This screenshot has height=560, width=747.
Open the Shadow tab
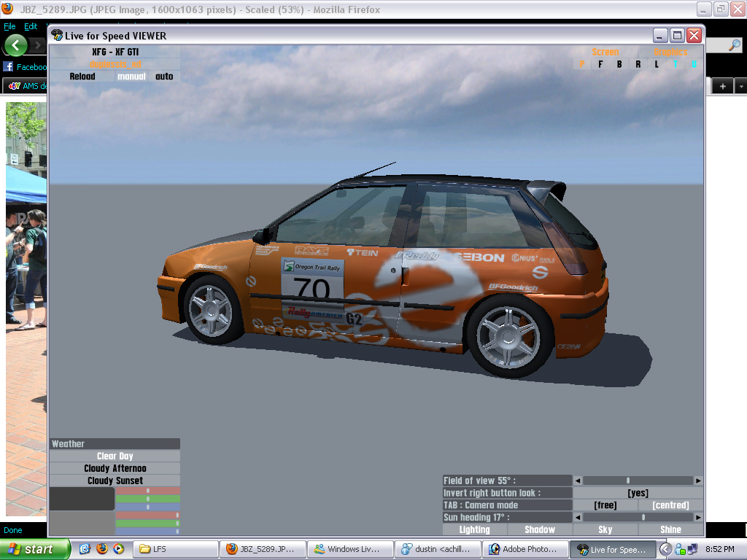[540, 529]
